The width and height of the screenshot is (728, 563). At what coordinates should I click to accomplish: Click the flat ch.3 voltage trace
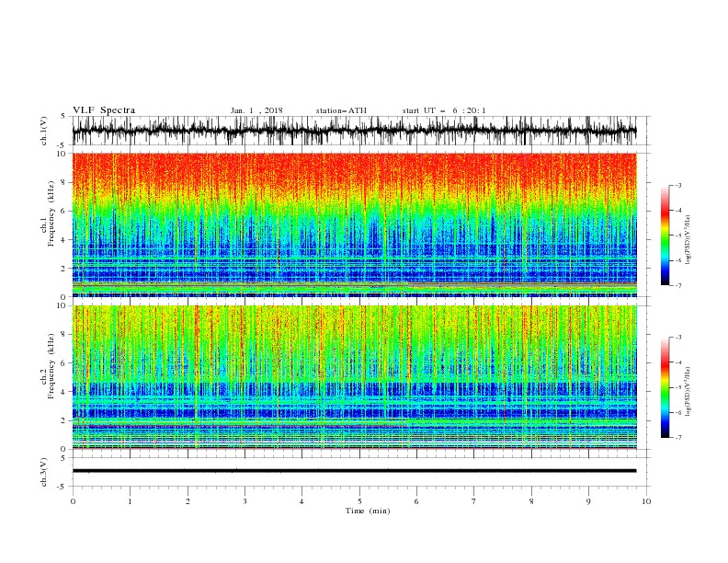coord(354,471)
